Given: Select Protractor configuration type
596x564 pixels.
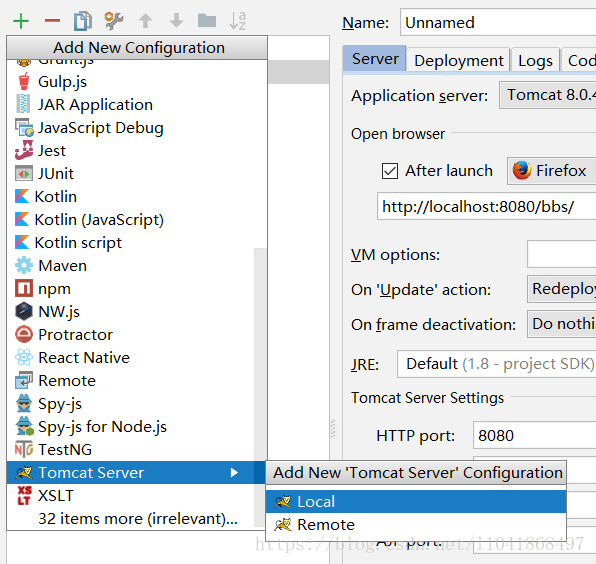Looking at the screenshot, I should tap(130, 334).
